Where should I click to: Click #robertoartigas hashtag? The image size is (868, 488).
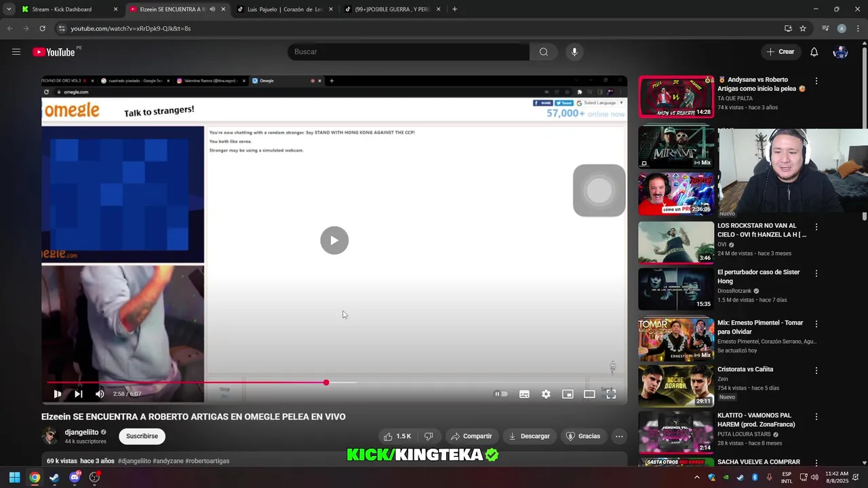click(x=208, y=461)
